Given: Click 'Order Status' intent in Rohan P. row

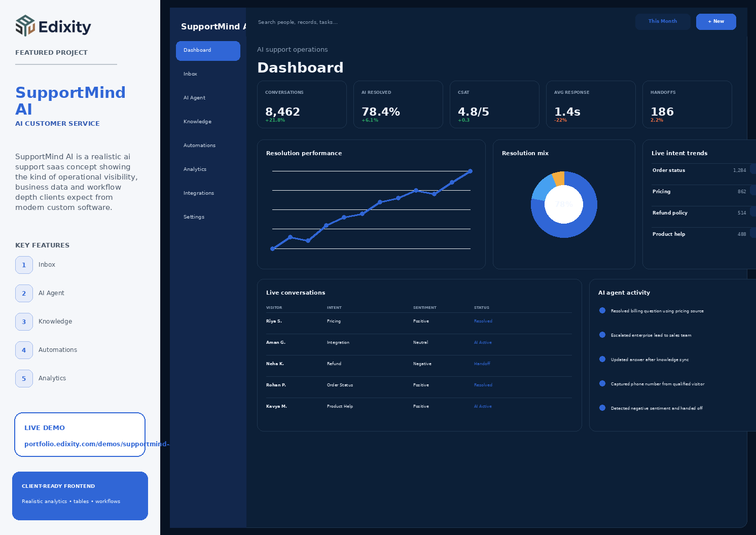Looking at the screenshot, I should [340, 385].
